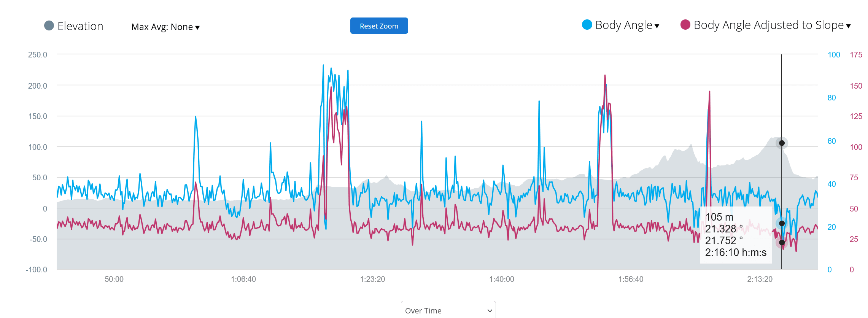
Task: Toggle the gray Elevation legend dot
Action: [49, 25]
